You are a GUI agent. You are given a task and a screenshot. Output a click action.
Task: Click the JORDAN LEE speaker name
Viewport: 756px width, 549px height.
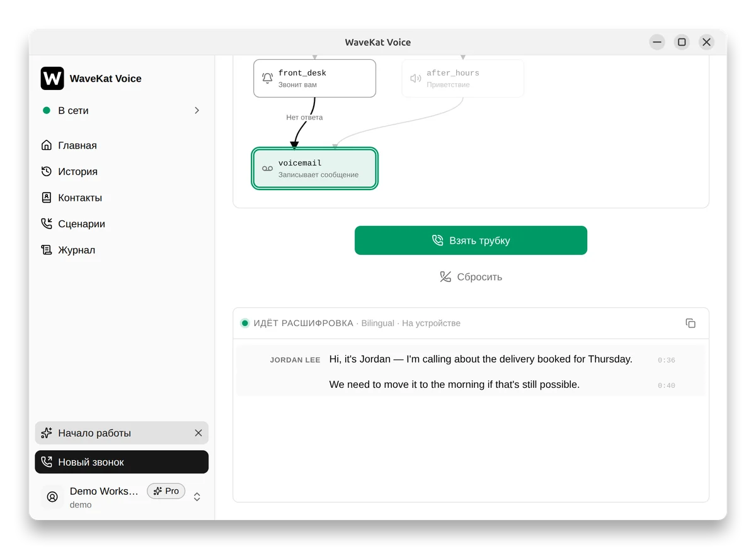pyautogui.click(x=295, y=360)
